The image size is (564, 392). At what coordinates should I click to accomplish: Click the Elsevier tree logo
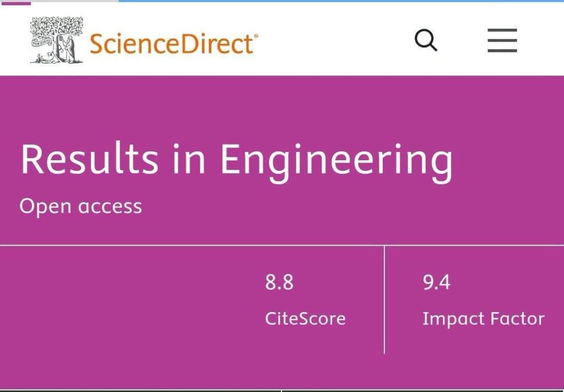[x=57, y=40]
